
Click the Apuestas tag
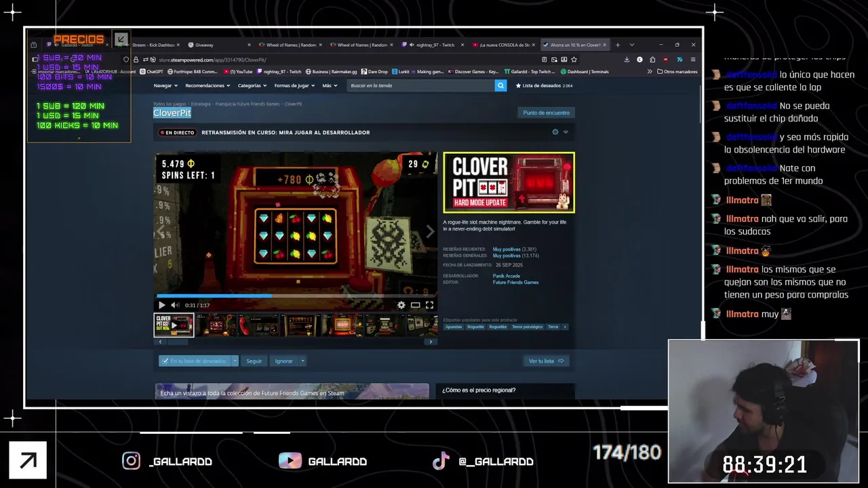(x=454, y=327)
